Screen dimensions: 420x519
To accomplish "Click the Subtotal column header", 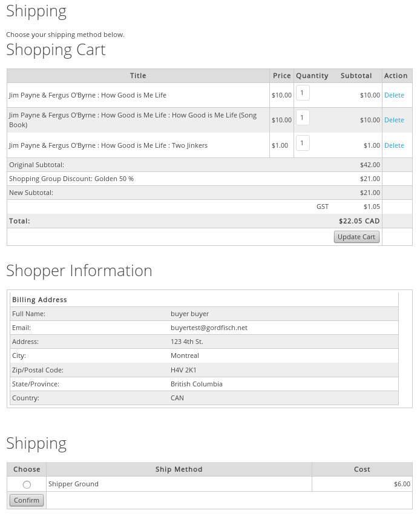I will click(x=356, y=76).
